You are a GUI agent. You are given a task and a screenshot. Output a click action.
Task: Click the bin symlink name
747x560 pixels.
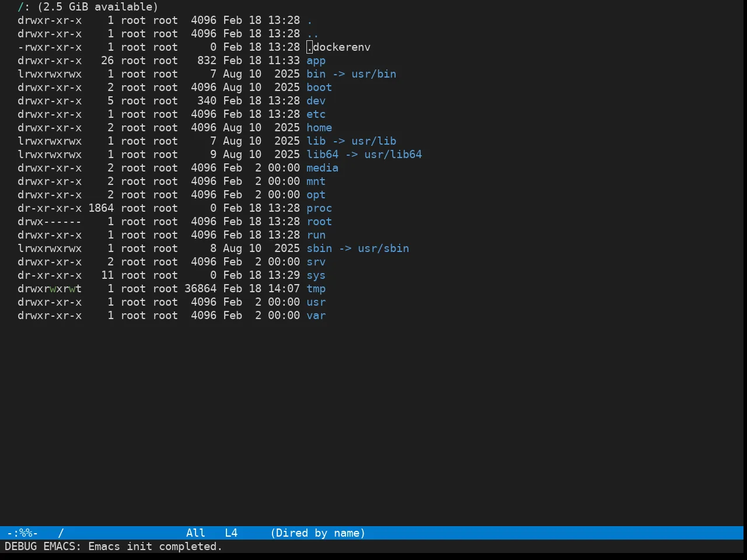[x=316, y=74]
